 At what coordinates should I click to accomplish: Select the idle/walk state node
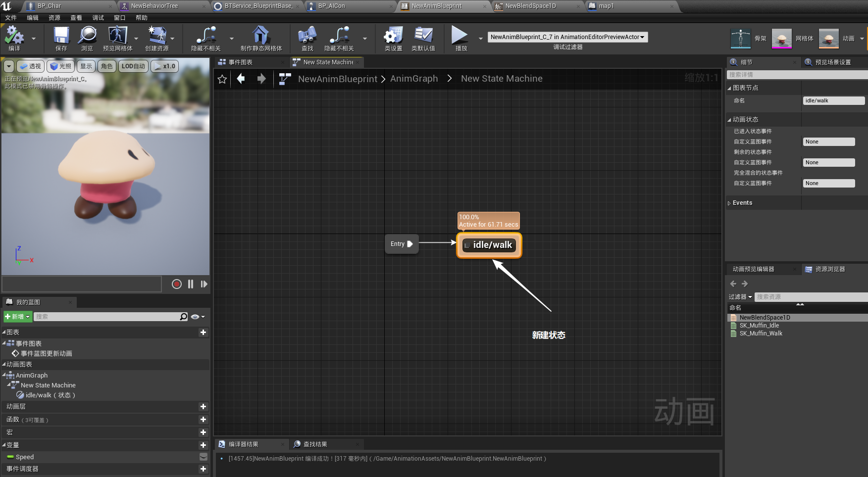click(489, 245)
